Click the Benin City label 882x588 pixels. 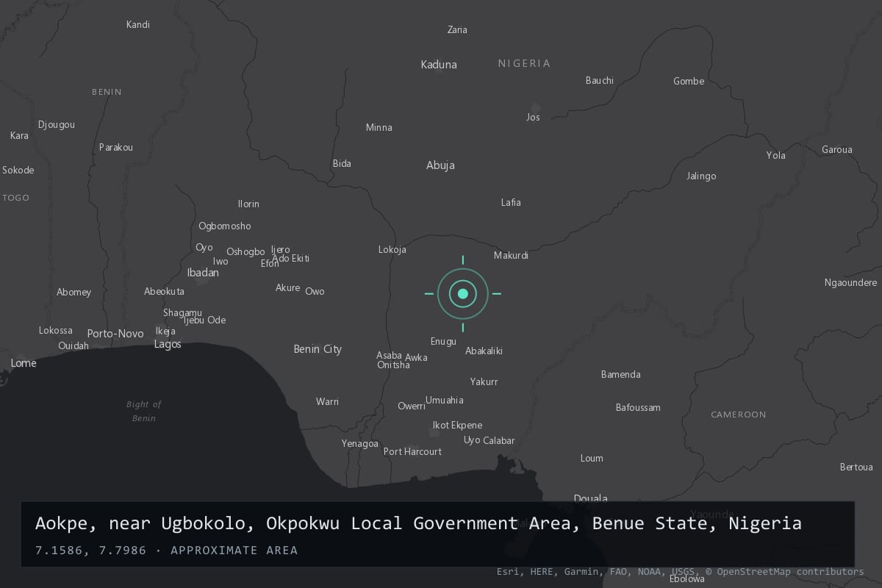tap(318, 349)
